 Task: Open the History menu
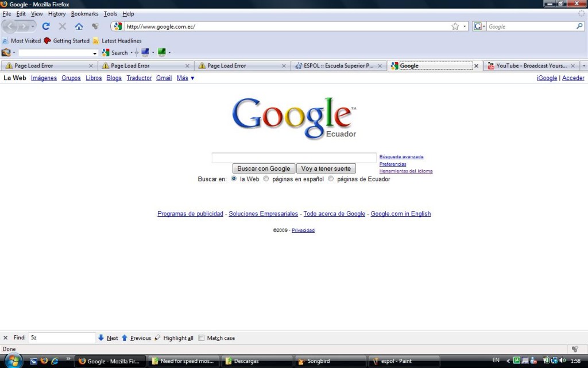57,14
